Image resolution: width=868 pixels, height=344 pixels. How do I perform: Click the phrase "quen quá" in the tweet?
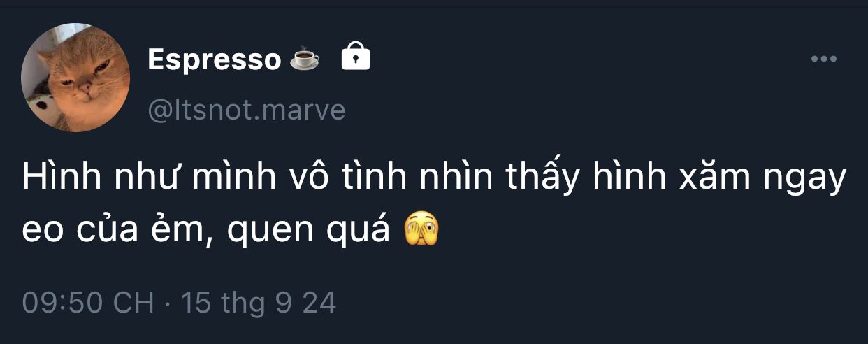pyautogui.click(x=309, y=231)
